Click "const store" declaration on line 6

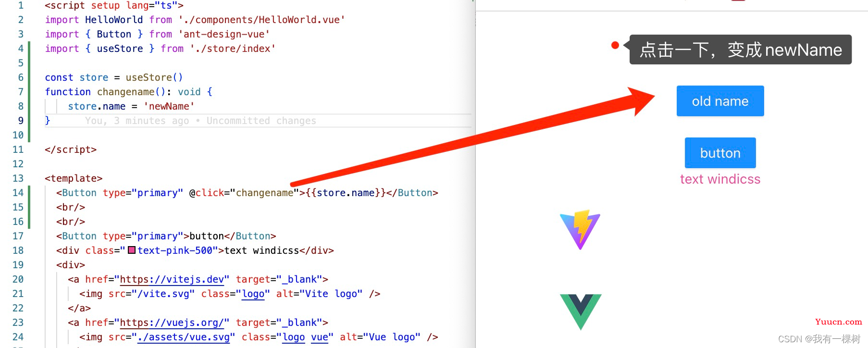(76, 77)
